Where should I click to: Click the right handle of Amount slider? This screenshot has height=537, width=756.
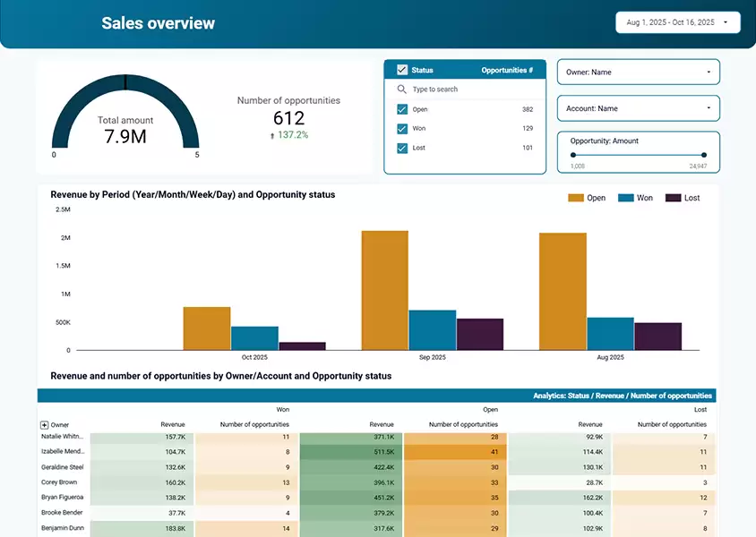click(x=704, y=155)
